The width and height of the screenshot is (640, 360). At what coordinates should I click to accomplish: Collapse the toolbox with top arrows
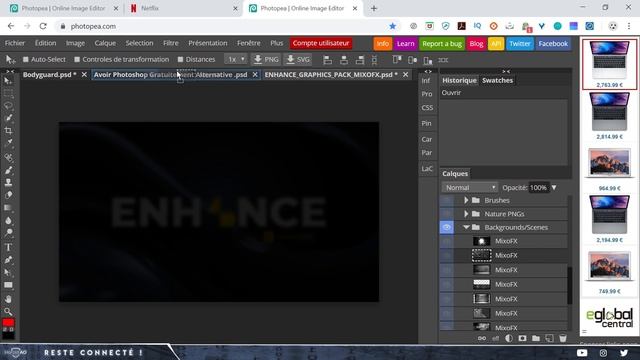point(10,71)
